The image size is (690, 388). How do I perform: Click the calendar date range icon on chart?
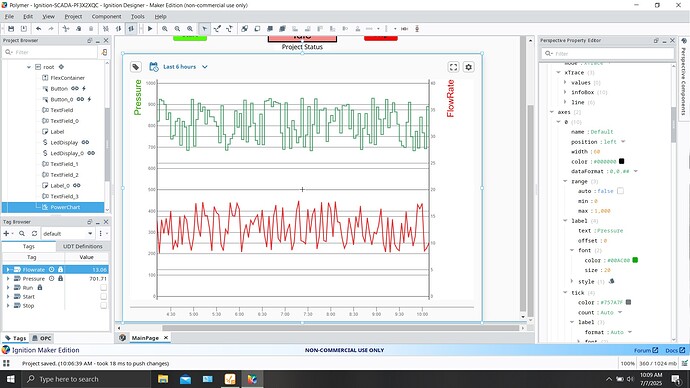click(x=154, y=67)
